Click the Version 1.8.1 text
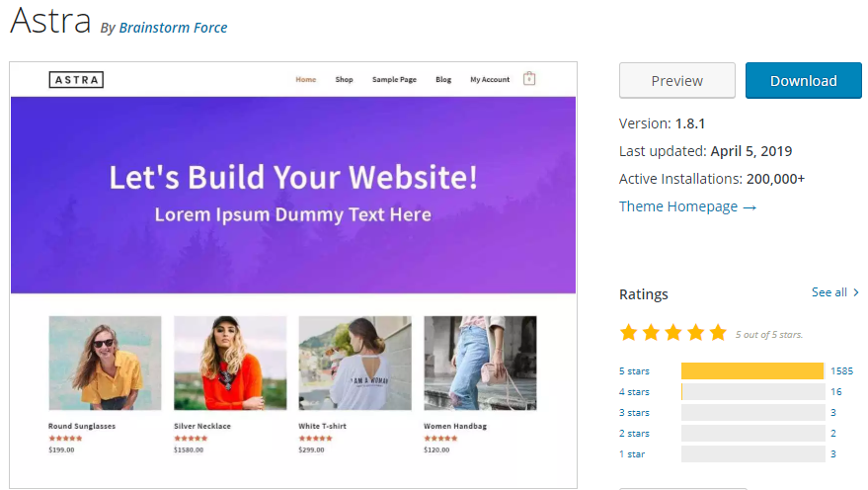 coord(662,123)
